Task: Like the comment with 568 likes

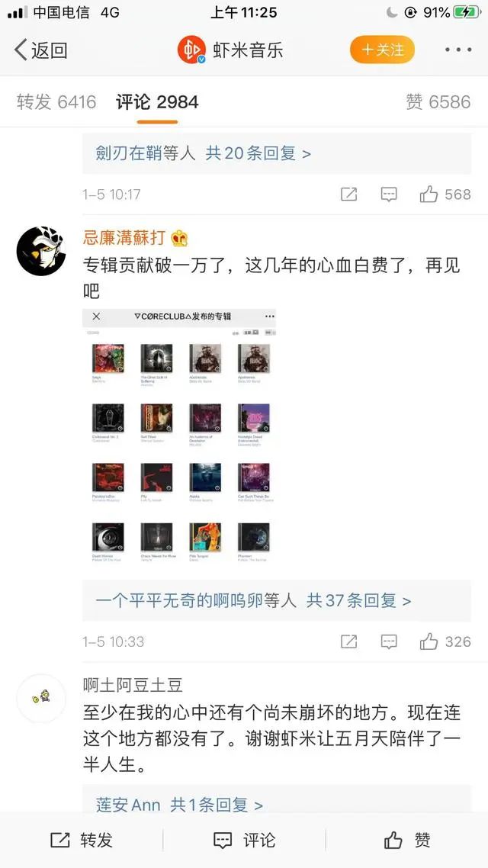Action: click(x=445, y=194)
